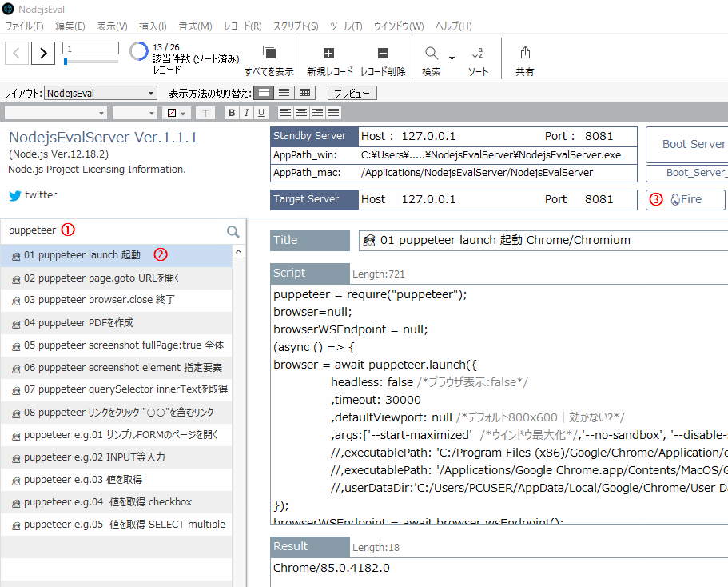Go to previous record arrow
Image resolution: width=728 pixels, height=587 pixels.
(17, 53)
